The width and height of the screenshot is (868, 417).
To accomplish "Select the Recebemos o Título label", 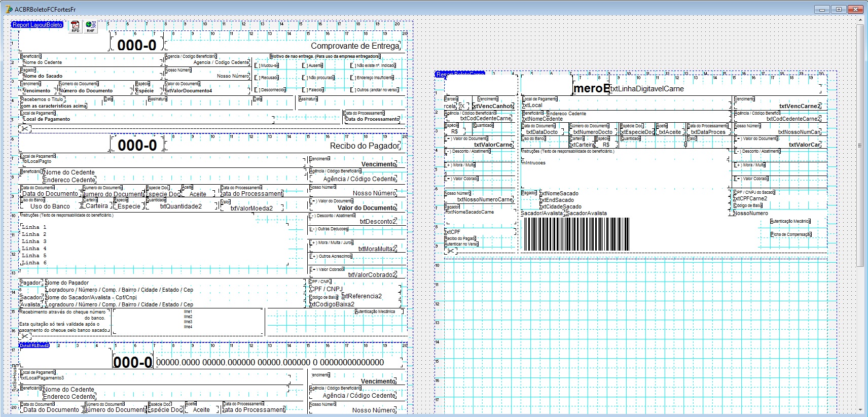I will (42, 99).
